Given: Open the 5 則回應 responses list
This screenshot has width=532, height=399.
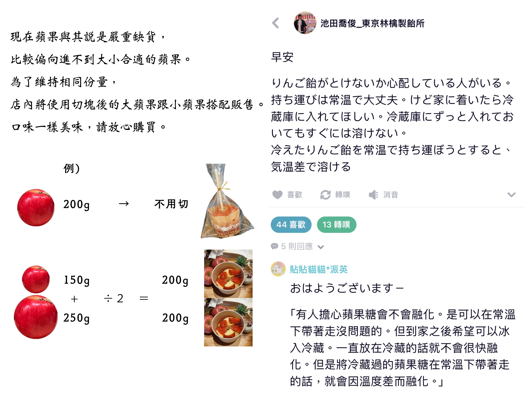Looking at the screenshot, I should click(x=297, y=246).
